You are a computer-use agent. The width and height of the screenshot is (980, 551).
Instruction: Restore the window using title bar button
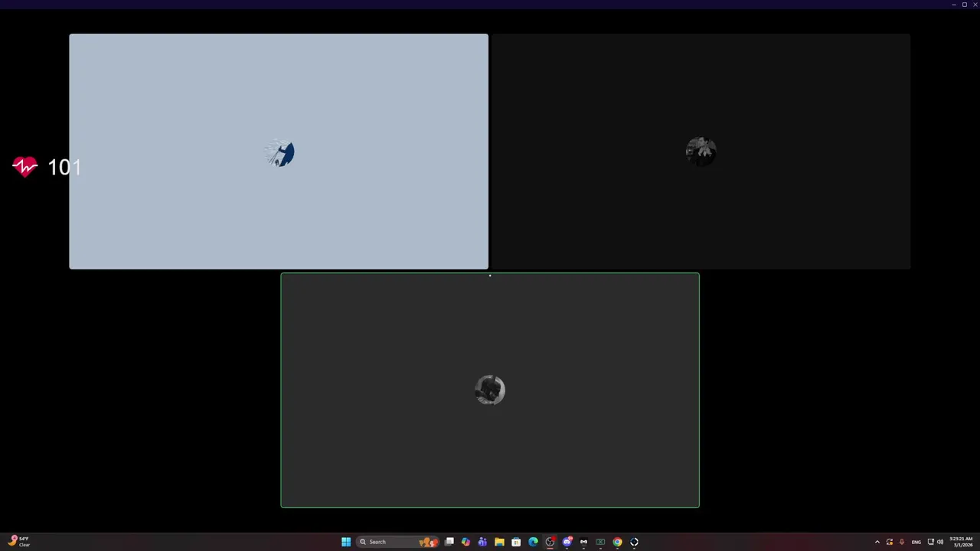tap(965, 5)
